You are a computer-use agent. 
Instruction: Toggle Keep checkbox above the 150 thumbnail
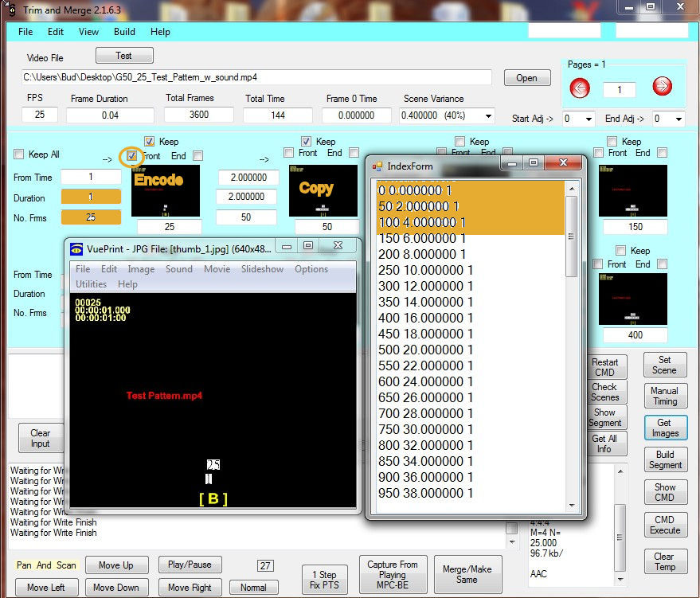click(x=612, y=142)
